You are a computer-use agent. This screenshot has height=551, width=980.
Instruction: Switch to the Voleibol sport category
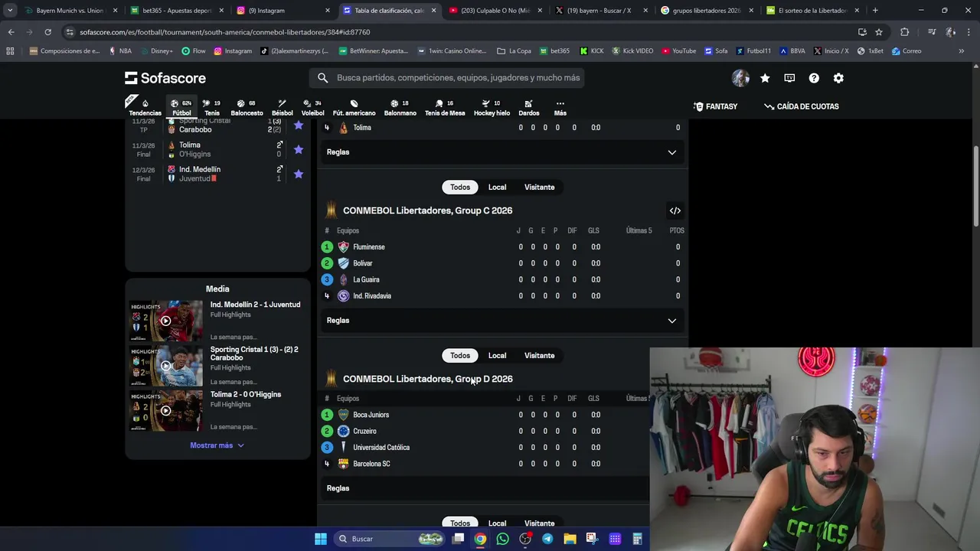[312, 107]
